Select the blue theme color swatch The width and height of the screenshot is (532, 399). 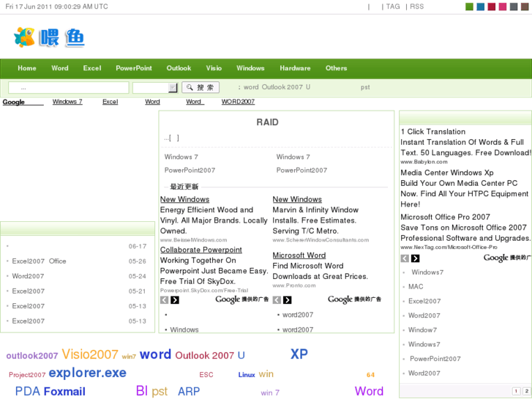pos(481,7)
